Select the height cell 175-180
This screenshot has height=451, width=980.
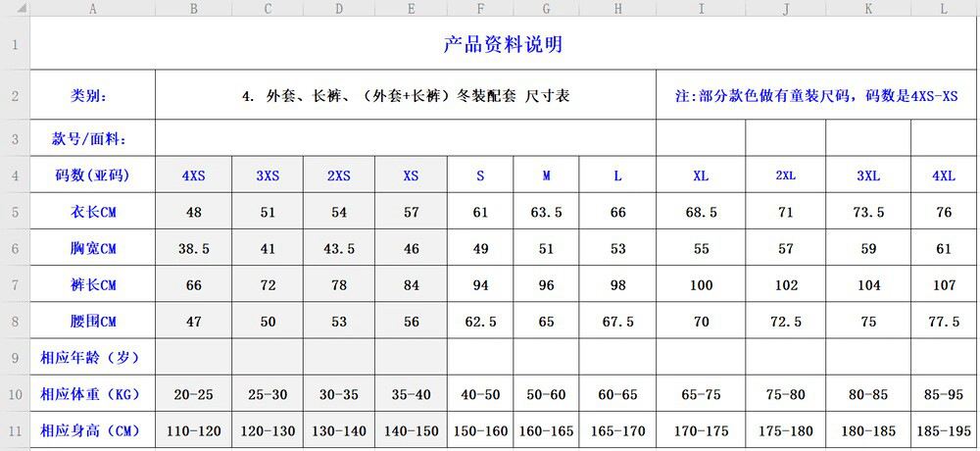pos(786,429)
